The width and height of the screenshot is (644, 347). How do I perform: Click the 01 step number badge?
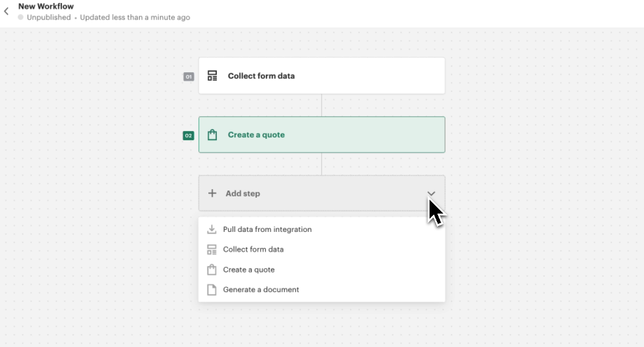[189, 76]
